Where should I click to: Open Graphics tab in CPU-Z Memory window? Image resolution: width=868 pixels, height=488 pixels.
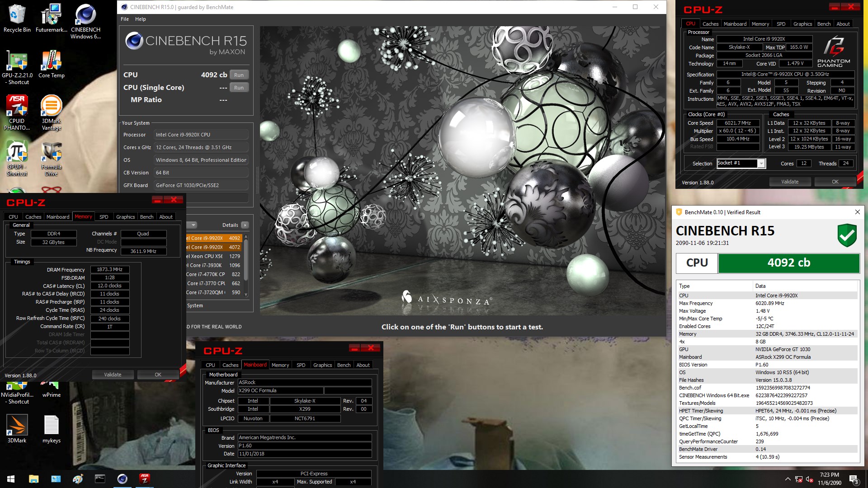pyautogui.click(x=125, y=217)
